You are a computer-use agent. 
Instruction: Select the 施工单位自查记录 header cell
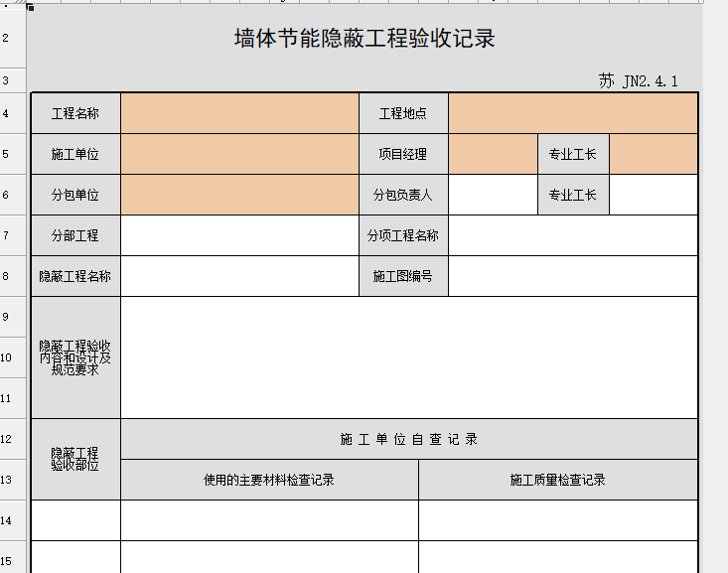[409, 439]
